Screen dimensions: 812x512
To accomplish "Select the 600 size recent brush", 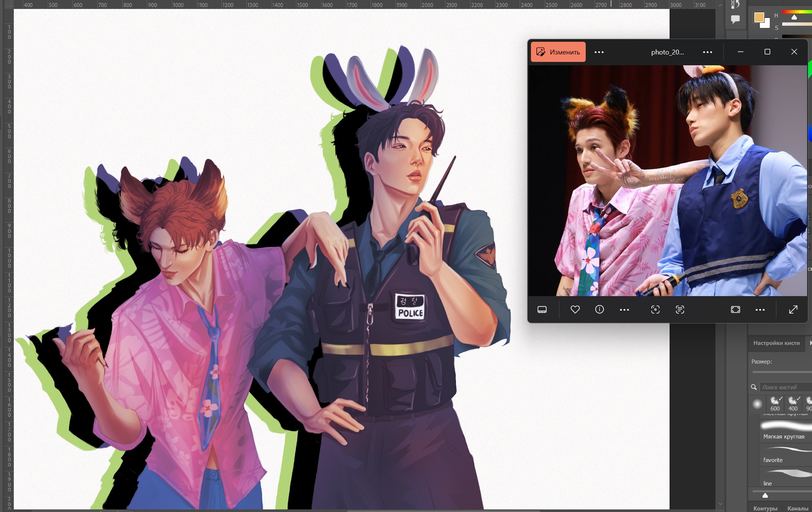I will tap(775, 404).
